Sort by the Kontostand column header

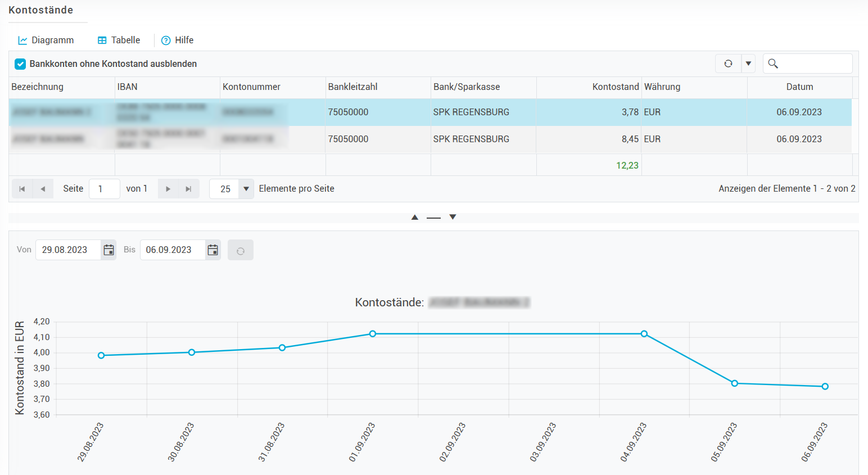(x=615, y=87)
